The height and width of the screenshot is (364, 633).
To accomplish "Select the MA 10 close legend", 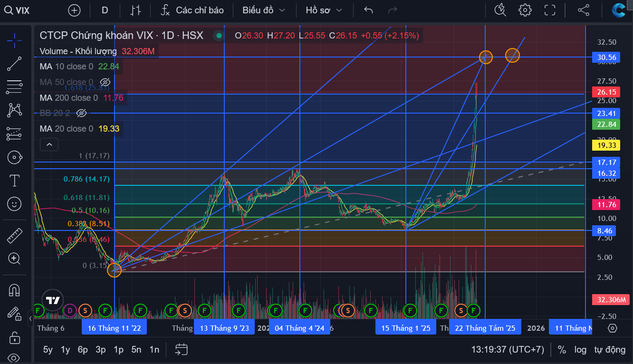I will point(67,67).
